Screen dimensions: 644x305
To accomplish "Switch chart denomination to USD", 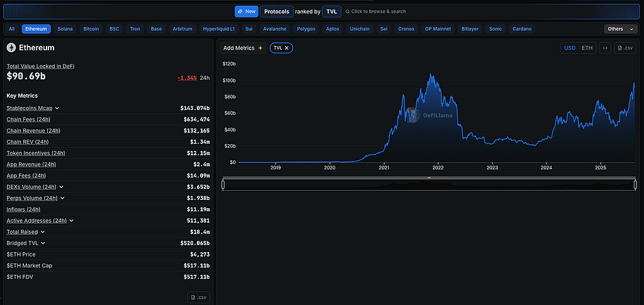I will click(x=570, y=48).
